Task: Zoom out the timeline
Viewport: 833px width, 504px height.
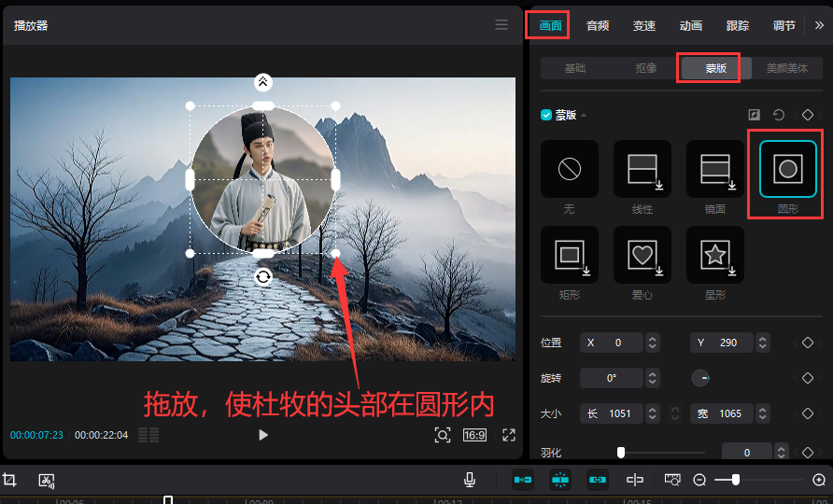Action: pos(699,480)
